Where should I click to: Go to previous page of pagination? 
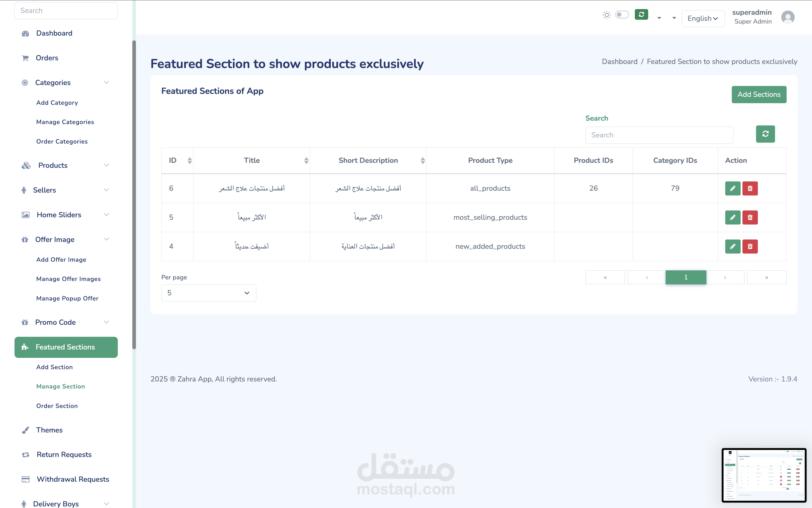[647, 278]
